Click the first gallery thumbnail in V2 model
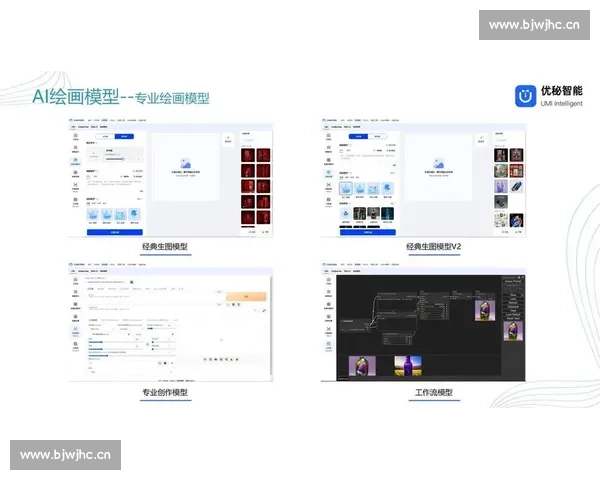The width and height of the screenshot is (600, 480). (500, 156)
